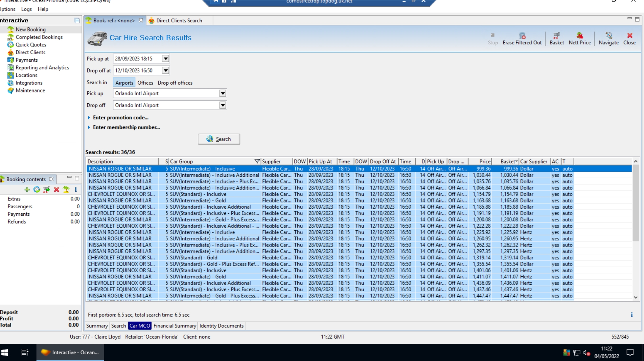Click the blue info icon in Booking contents toolbar
Screen dimensions: 644x361
pos(76,190)
